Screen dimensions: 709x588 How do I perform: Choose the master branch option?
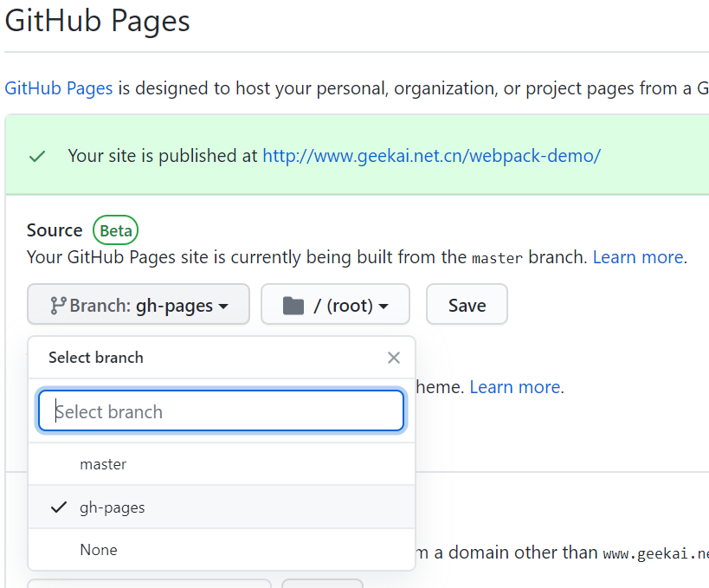222,464
